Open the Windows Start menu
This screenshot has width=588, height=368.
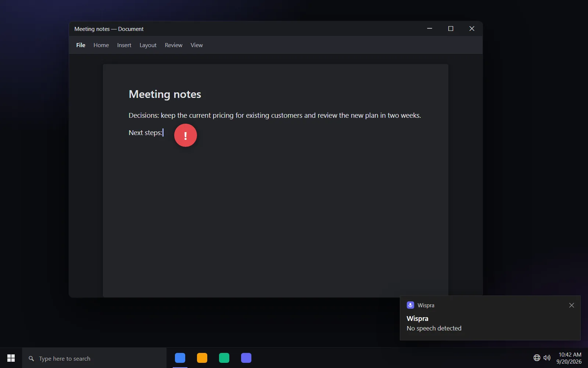(11, 358)
